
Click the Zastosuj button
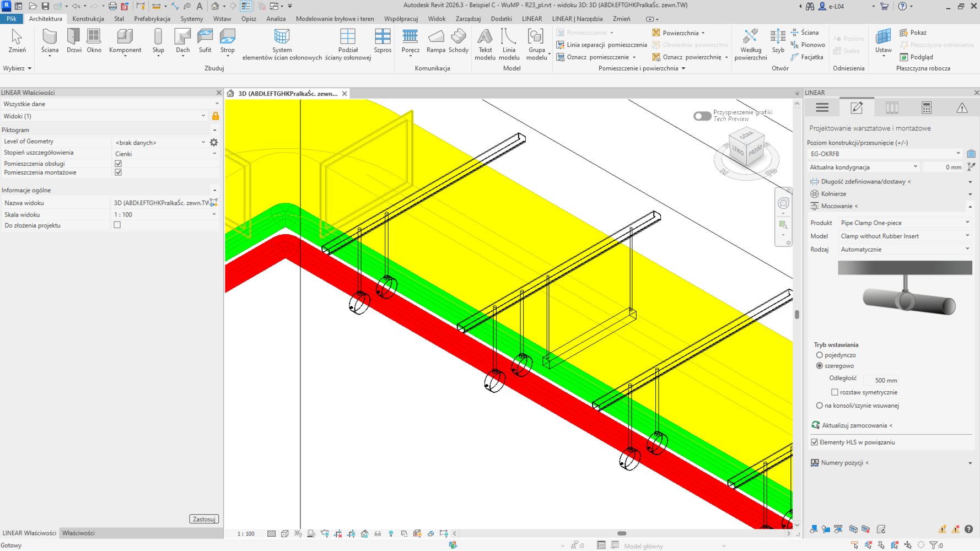tap(204, 519)
